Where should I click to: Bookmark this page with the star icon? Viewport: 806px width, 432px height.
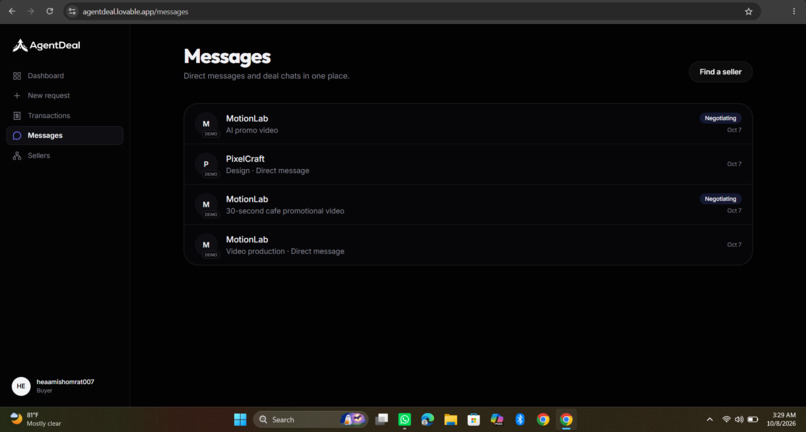748,11
